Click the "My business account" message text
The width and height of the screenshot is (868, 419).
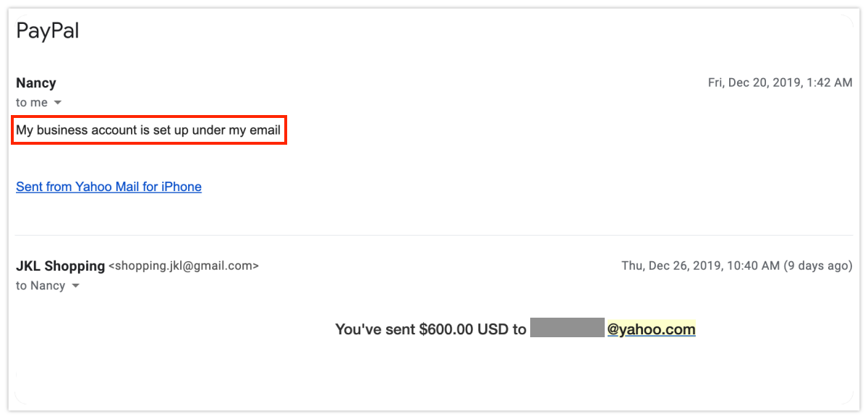tap(148, 131)
